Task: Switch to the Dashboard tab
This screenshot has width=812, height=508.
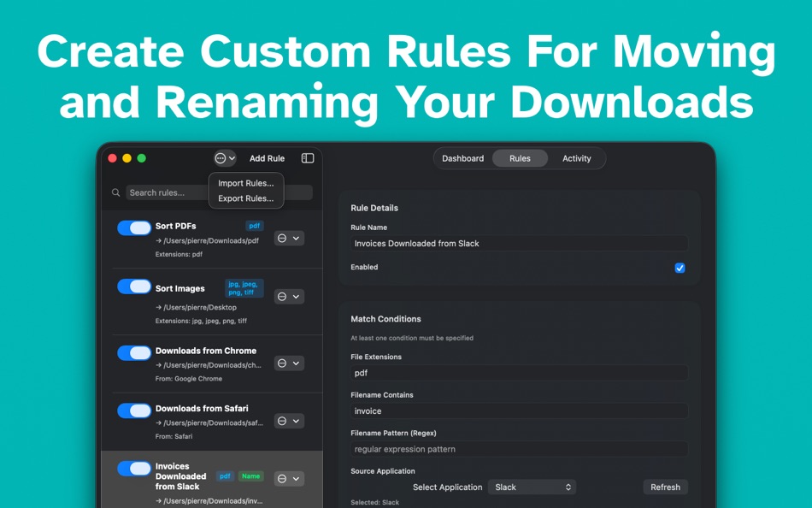Action: click(x=462, y=158)
